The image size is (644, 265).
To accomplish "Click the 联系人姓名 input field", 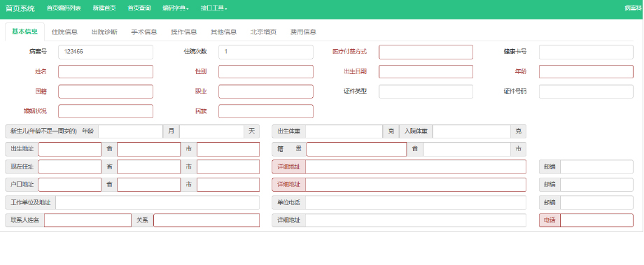I will point(88,220).
